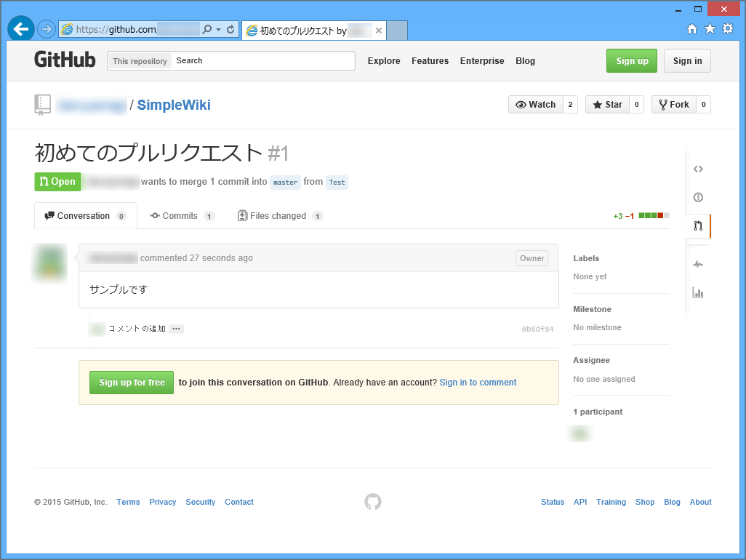Click 'Sign in to comment' link
746x560 pixels.
coord(478,383)
